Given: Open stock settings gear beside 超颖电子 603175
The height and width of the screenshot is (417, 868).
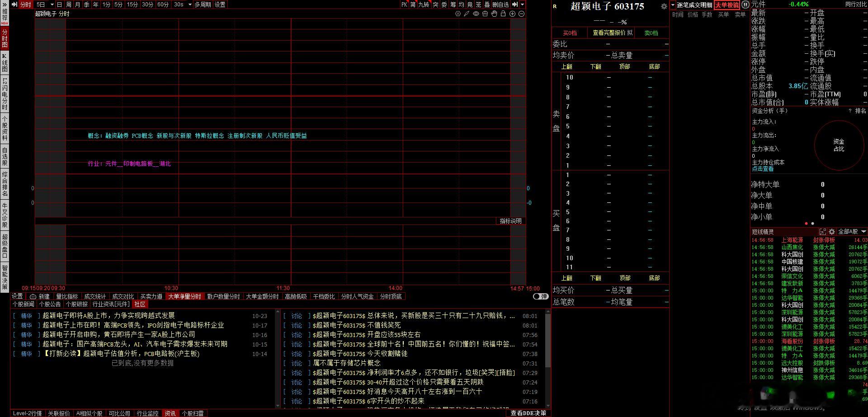Looking at the screenshot, I should point(664,6).
